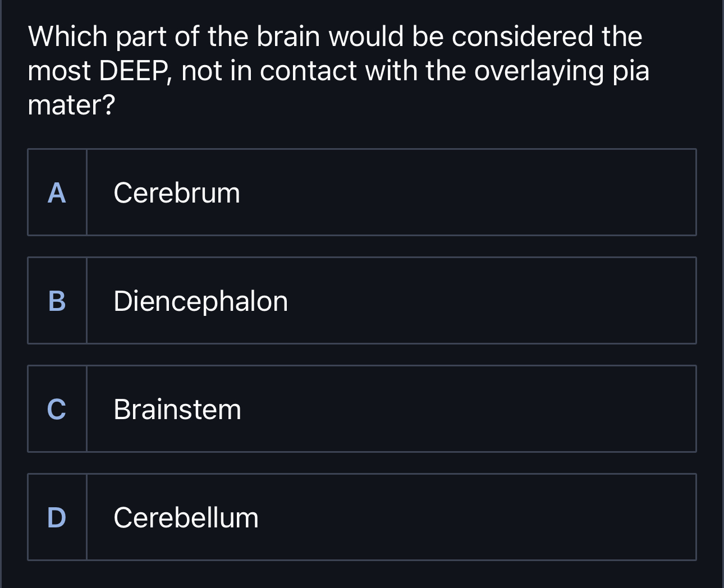This screenshot has width=724, height=588.
Task: Click the first answer row
Action: (361, 191)
